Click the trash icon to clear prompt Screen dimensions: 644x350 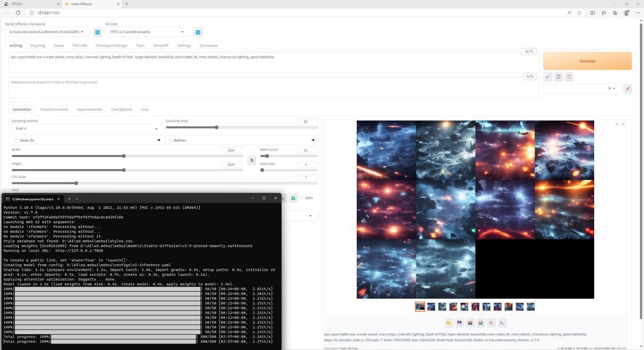pyautogui.click(x=558, y=77)
